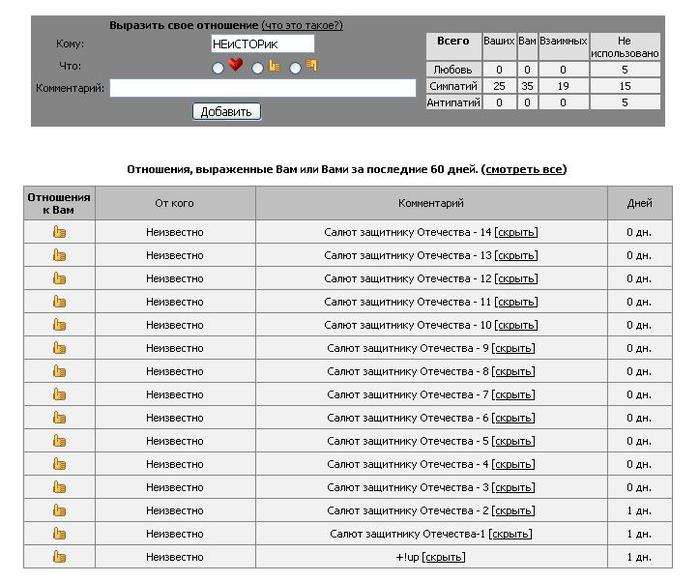This screenshot has height=582, width=699.
Task: Click the 'Комментарий' text input field
Action: pyautogui.click(x=263, y=88)
